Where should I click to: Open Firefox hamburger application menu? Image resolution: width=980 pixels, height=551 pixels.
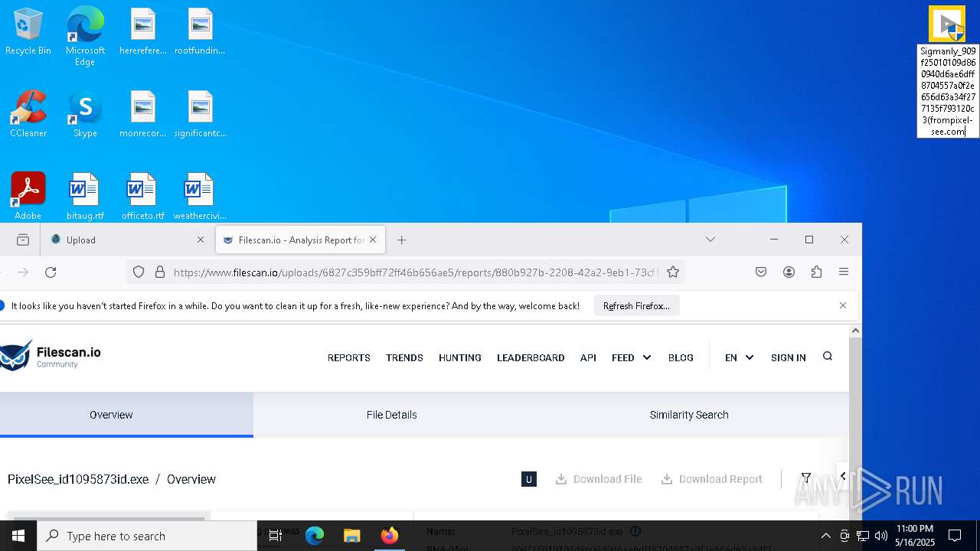click(x=844, y=272)
